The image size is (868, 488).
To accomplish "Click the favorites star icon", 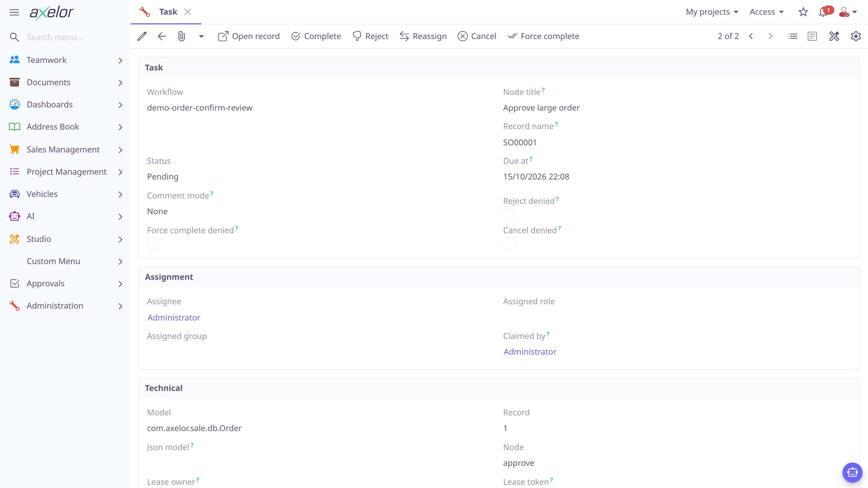I will point(803,12).
